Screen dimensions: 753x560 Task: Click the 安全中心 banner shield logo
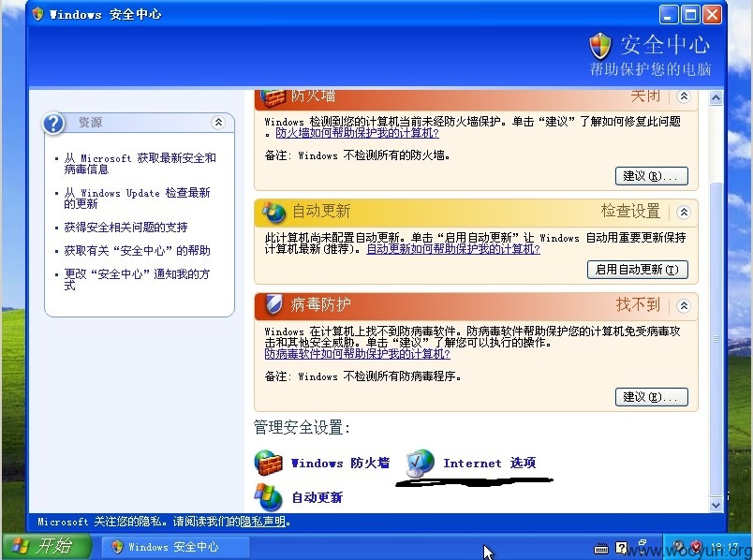600,46
